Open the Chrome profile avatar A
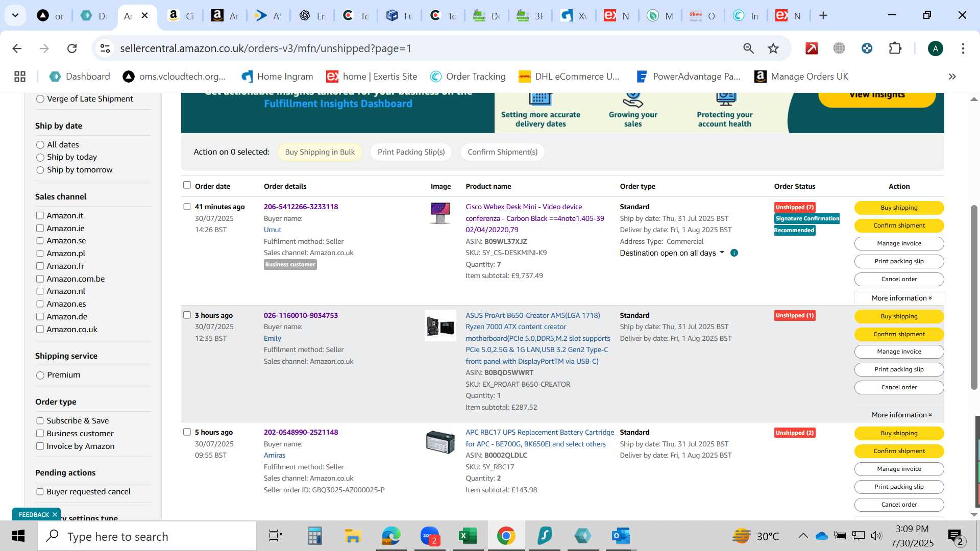 [x=935, y=48]
